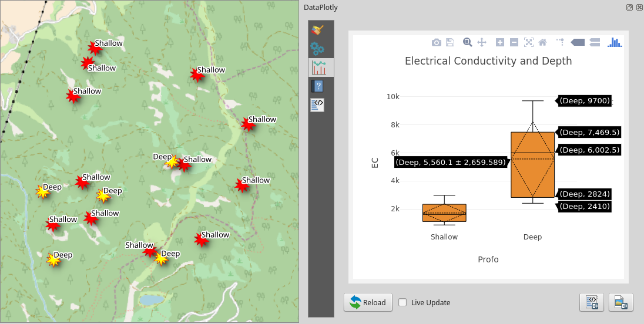Reset axes with the home icon

542,42
